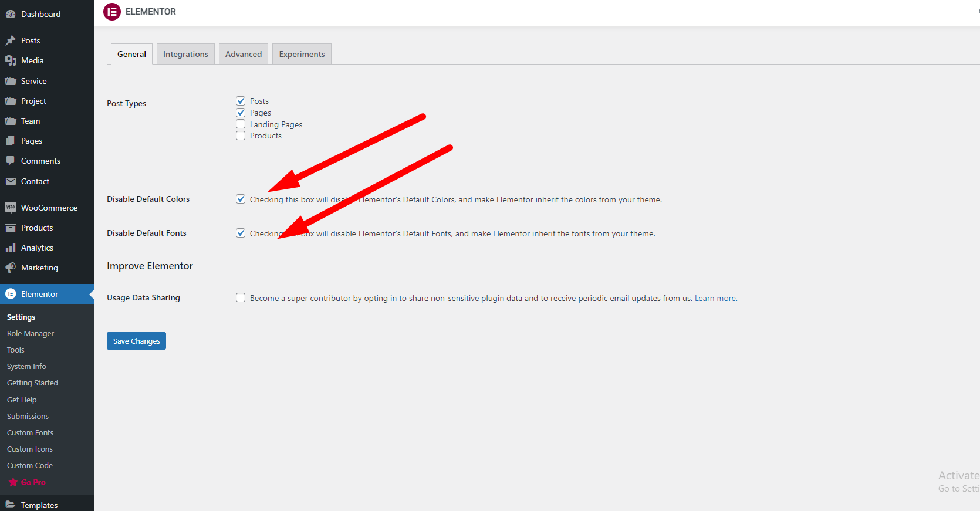The height and width of the screenshot is (511, 980).
Task: Switch to the Integrations tab
Action: (x=185, y=54)
